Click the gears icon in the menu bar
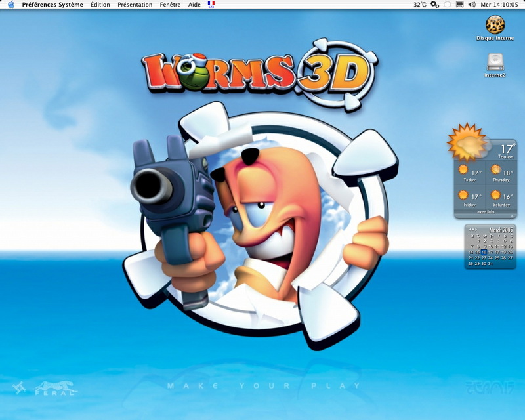Screen dimensions: 525x420 [x=434, y=5]
